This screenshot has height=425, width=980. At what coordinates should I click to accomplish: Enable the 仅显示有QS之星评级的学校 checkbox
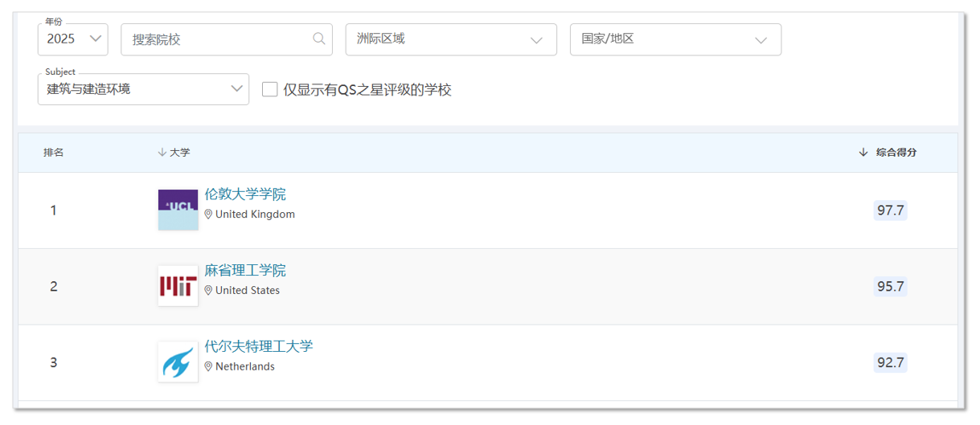(x=270, y=89)
